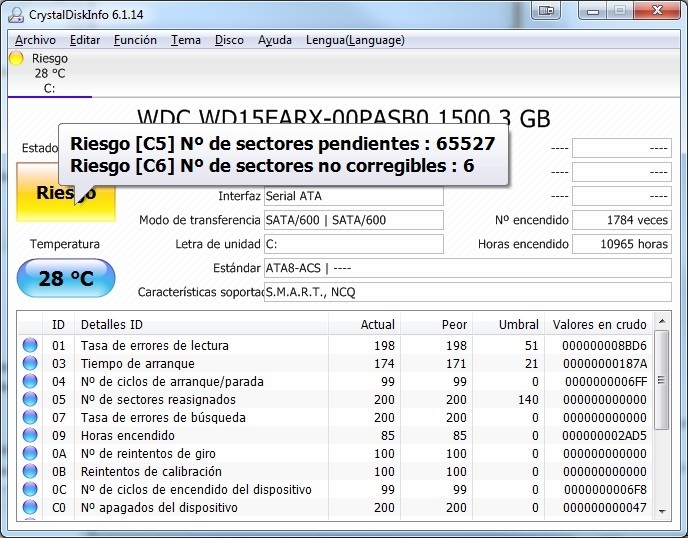Viewport: 688px width, 538px height.
Task: Select row Tiempo de arranque
Action: (x=335, y=363)
